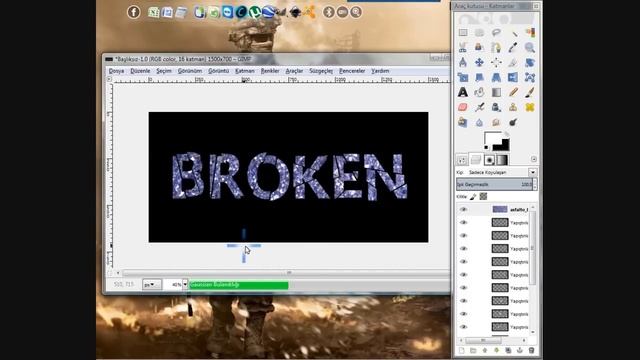Delete layer trash button
Image resolution: width=640 pixels, height=360 pixels.
[531, 351]
